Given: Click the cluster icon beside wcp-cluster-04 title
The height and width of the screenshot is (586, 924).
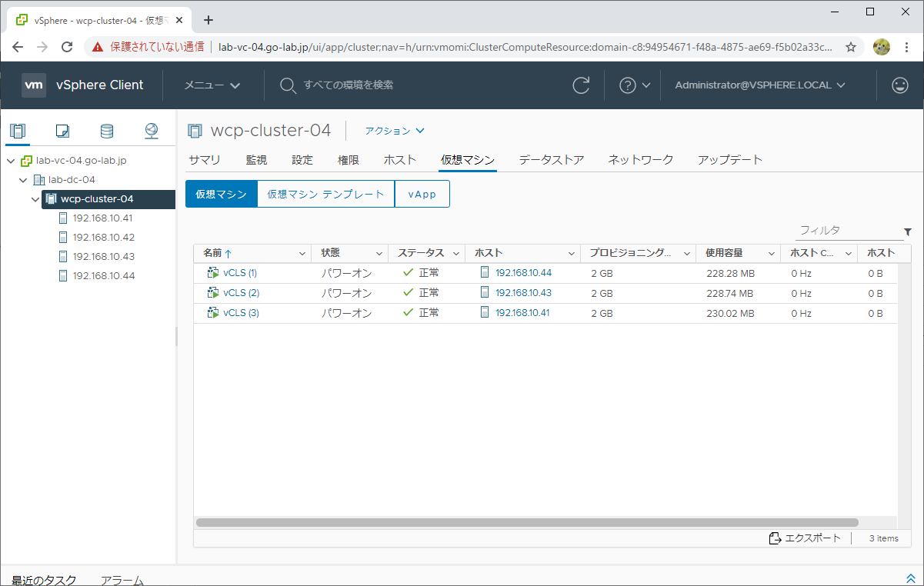Looking at the screenshot, I should (x=195, y=131).
